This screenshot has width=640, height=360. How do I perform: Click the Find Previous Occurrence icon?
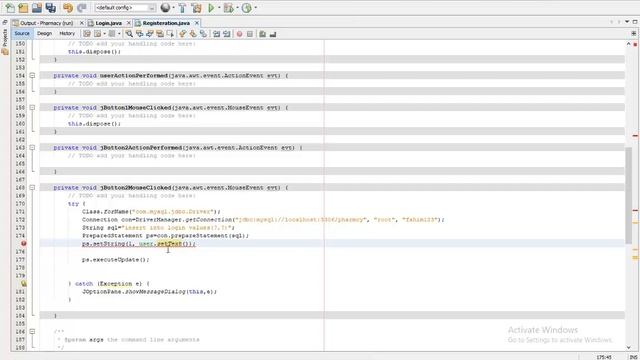140,34
